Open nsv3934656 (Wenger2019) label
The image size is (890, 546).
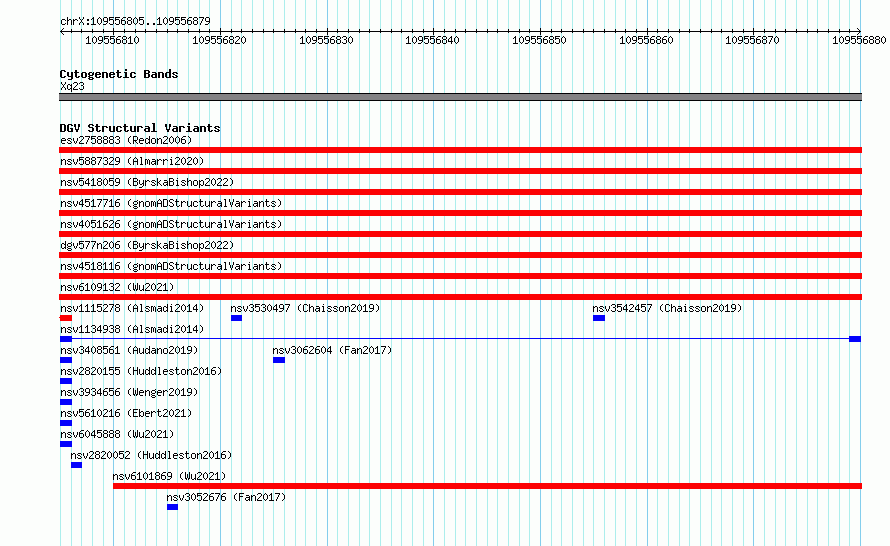tap(129, 392)
